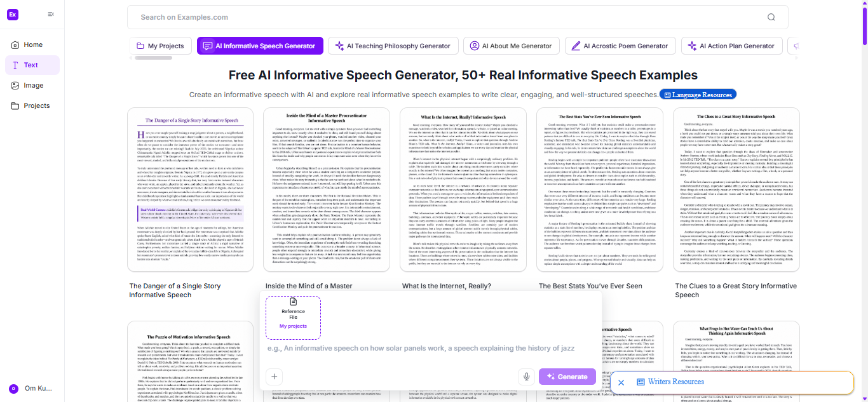The height and width of the screenshot is (402, 868).
Task: Click the microphone voice input icon
Action: click(526, 377)
